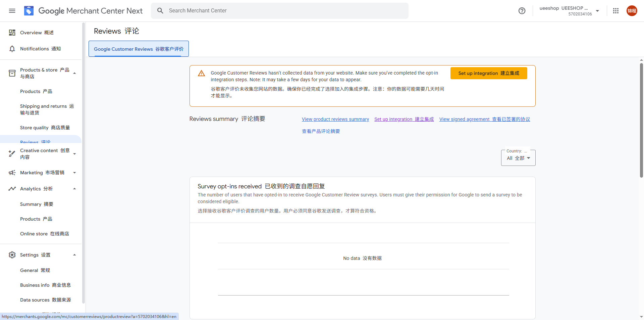Click the Search Merchant Center field
The height and width of the screenshot is (320, 644).
pyautogui.click(x=282, y=11)
